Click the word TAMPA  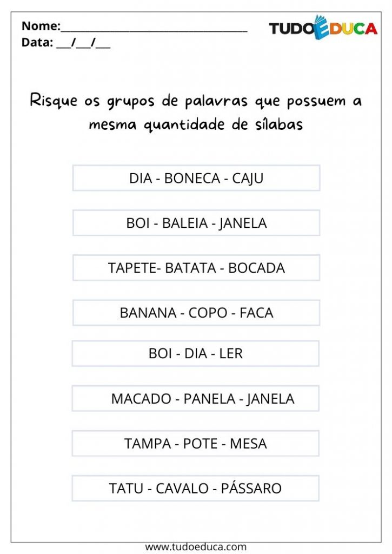[x=148, y=444]
